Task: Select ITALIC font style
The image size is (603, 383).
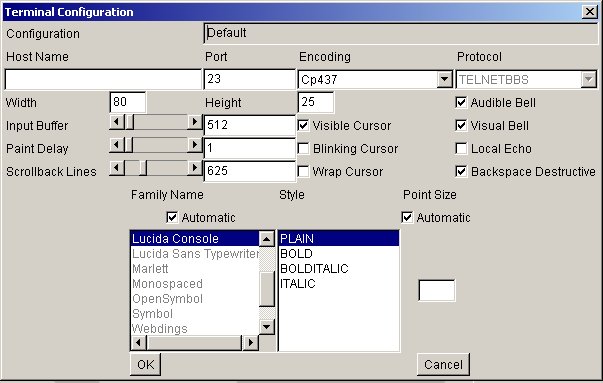Action: point(338,284)
